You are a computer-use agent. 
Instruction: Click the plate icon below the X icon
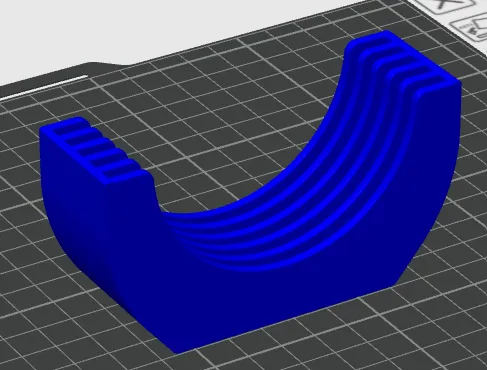click(x=471, y=27)
